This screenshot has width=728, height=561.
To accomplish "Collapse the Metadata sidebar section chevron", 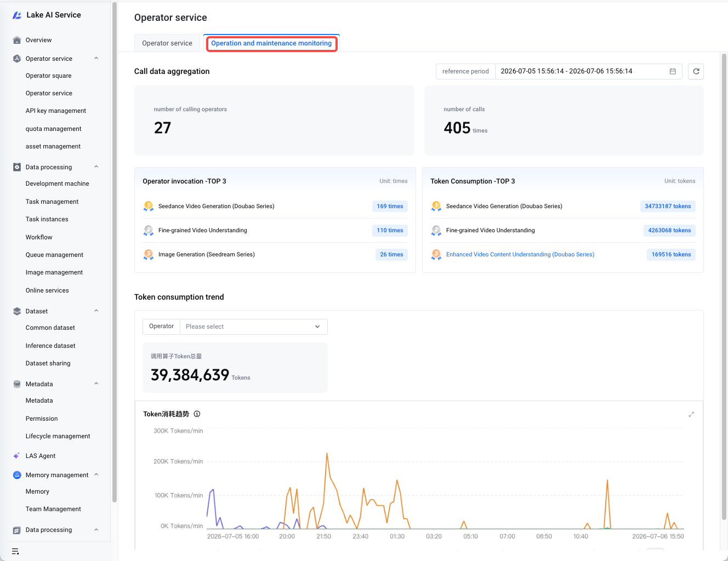I will (96, 383).
